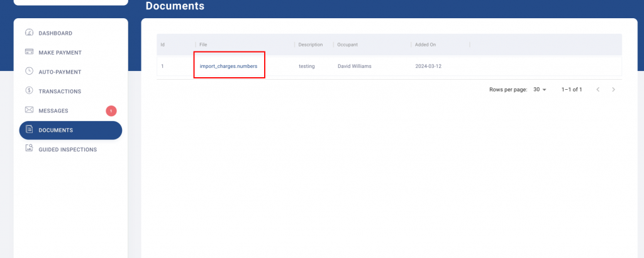Click the Make Payment card icon
644x258 pixels.
tap(29, 52)
